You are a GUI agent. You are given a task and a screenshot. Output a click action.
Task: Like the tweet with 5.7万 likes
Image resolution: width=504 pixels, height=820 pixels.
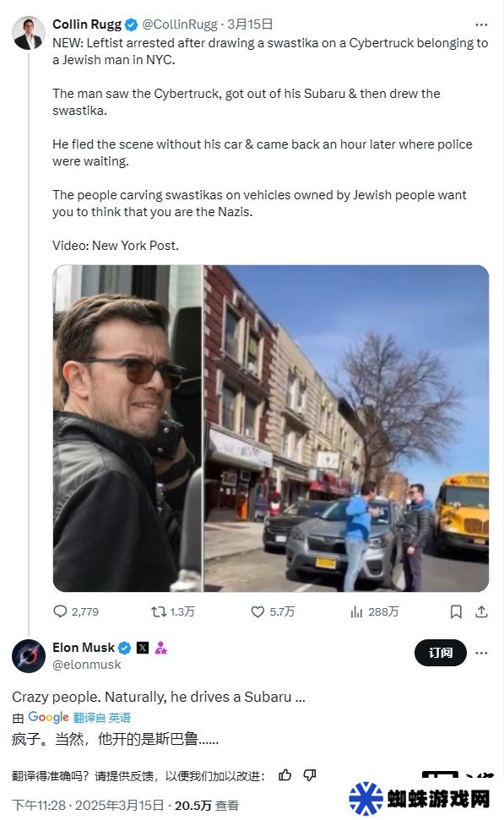pyautogui.click(x=257, y=611)
